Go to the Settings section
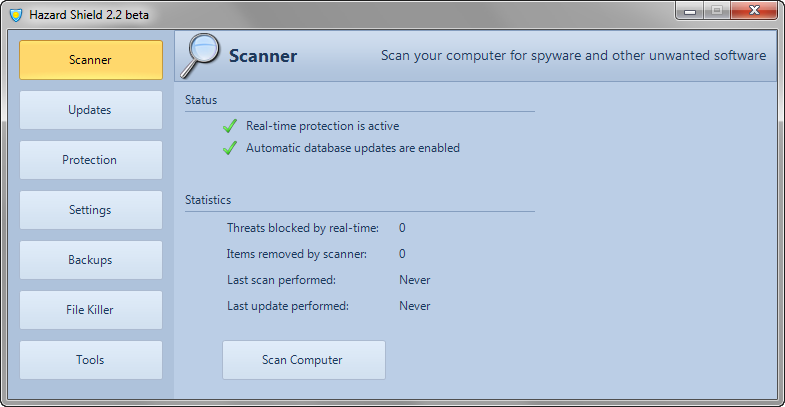Screen dimensions: 785x407 click(x=91, y=210)
